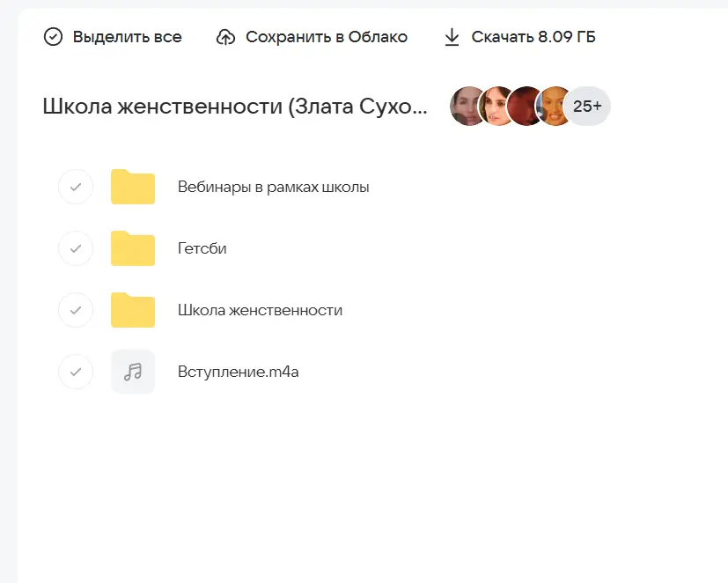The height and width of the screenshot is (583, 728).
Task: Open the Вебинары в рамках школы folder icon
Action: pyautogui.click(x=132, y=187)
